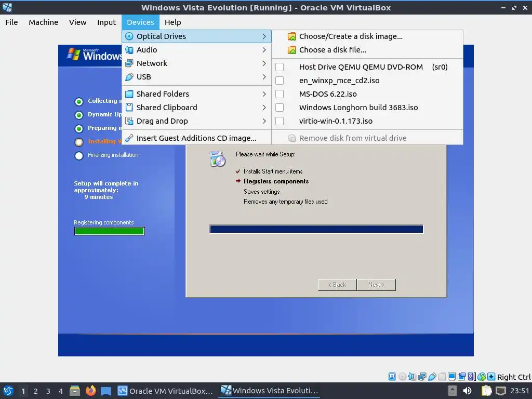
Task: Expand the Network submenu arrow
Action: pyautogui.click(x=264, y=63)
